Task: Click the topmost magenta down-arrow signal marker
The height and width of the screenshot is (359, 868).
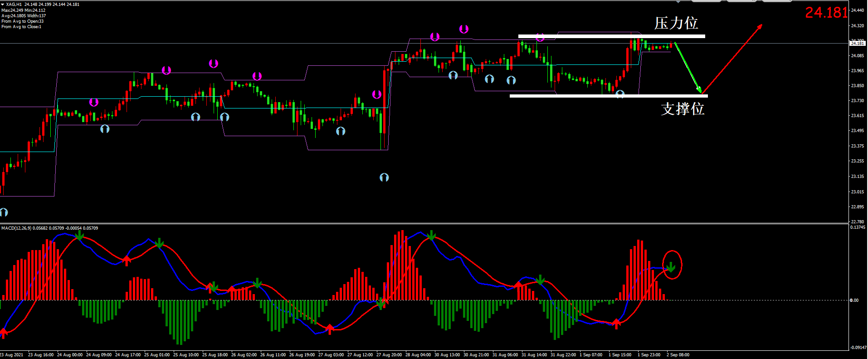Action: click(x=463, y=29)
